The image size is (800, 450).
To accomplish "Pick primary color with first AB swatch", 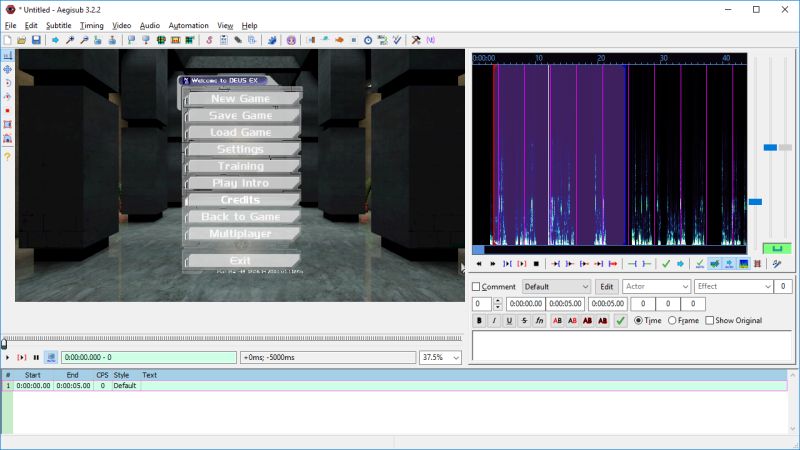I will [x=557, y=320].
